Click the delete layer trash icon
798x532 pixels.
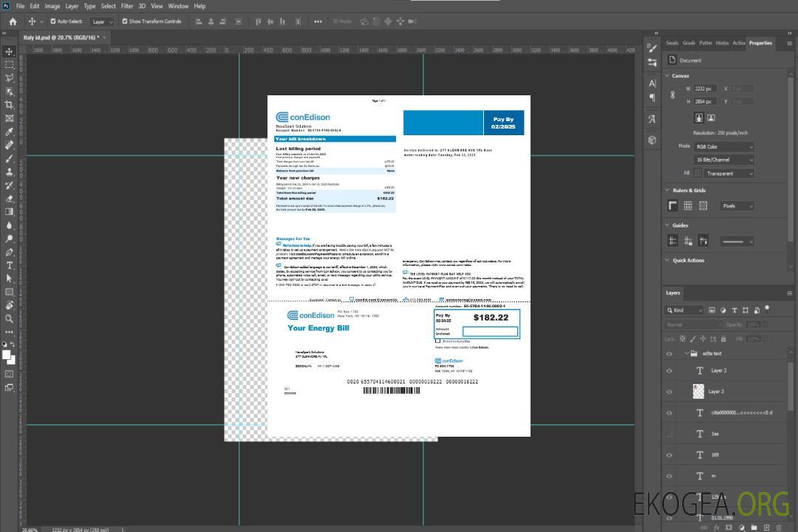[x=779, y=528]
